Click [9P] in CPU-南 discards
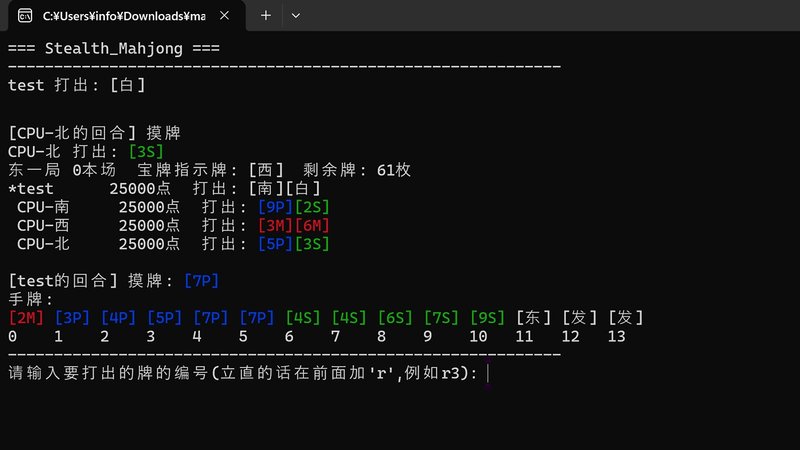800x450 pixels. pyautogui.click(x=276, y=207)
